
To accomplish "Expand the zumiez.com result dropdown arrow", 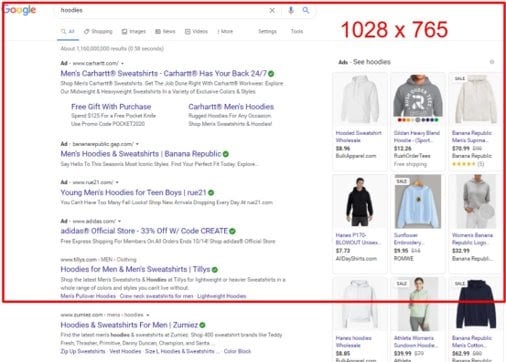I will pyautogui.click(x=148, y=315).
